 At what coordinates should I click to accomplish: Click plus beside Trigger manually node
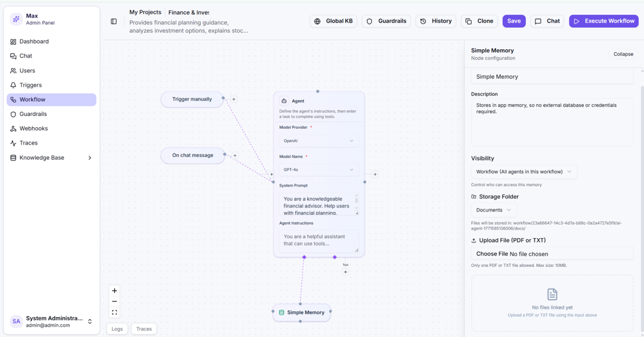[x=234, y=99]
